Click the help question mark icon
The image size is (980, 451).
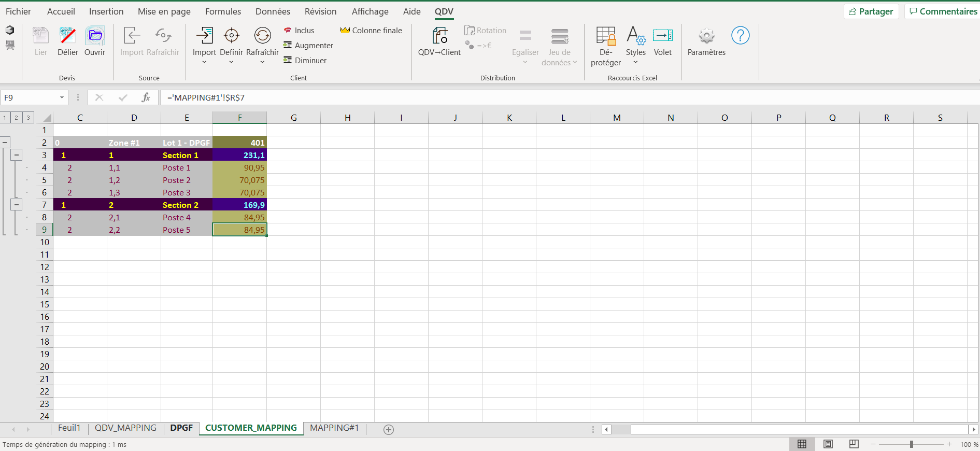[741, 35]
